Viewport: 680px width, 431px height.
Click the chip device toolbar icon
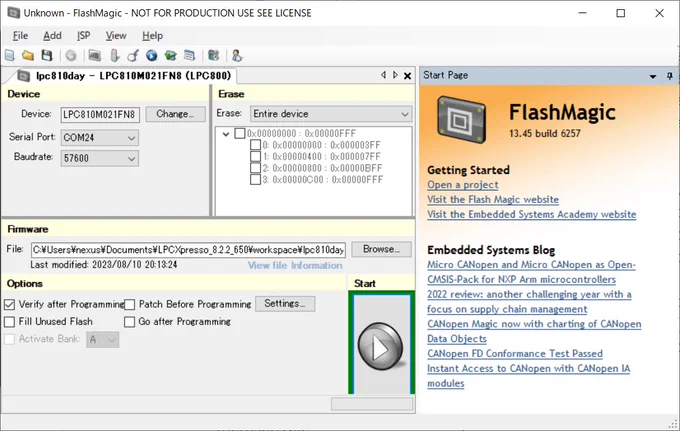point(95,56)
